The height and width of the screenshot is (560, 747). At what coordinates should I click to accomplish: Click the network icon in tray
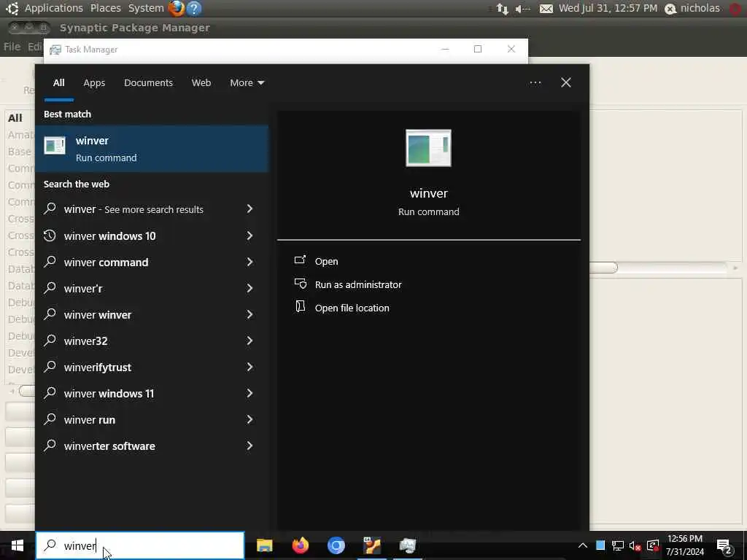click(x=618, y=545)
